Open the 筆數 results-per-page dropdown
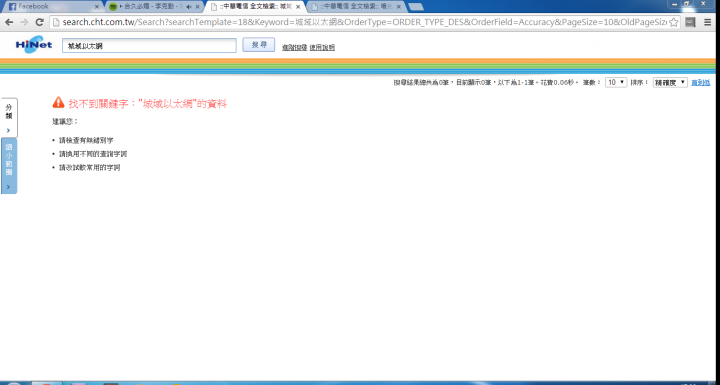This screenshot has height=385, width=720. (x=616, y=82)
